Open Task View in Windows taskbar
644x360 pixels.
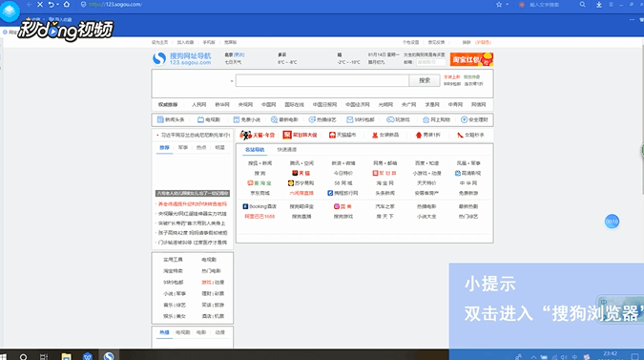pyautogui.click(x=44, y=356)
